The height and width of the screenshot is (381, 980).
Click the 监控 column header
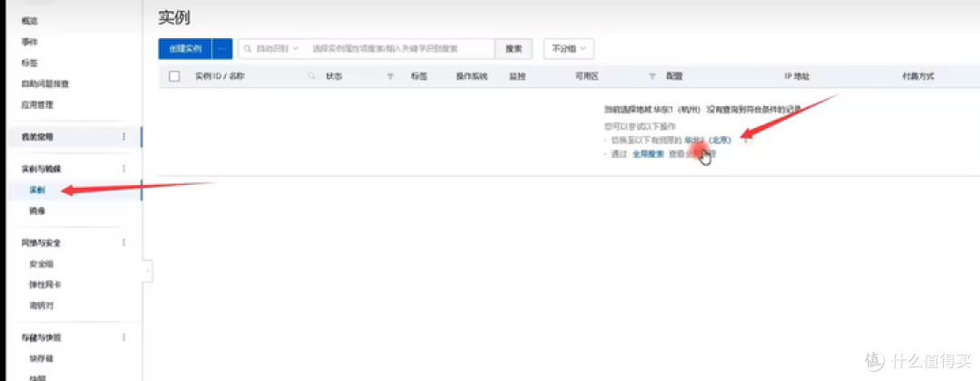tap(517, 76)
